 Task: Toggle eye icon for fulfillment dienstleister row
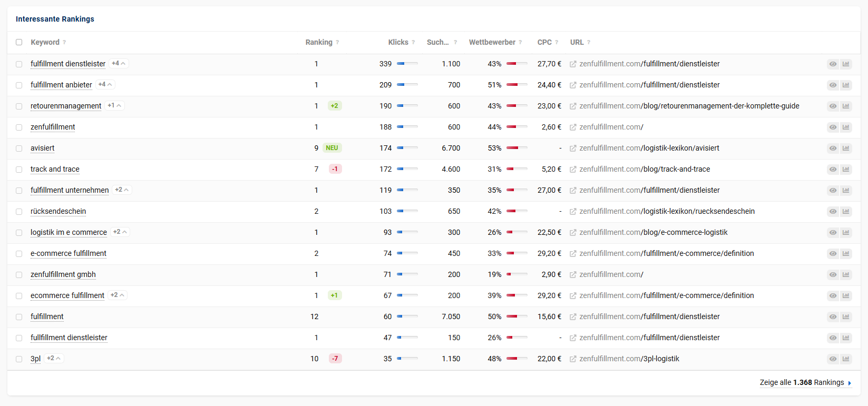(x=833, y=64)
